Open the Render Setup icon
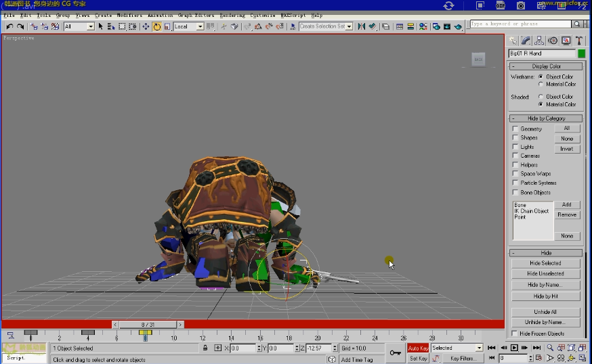592x364 pixels. 436,26
